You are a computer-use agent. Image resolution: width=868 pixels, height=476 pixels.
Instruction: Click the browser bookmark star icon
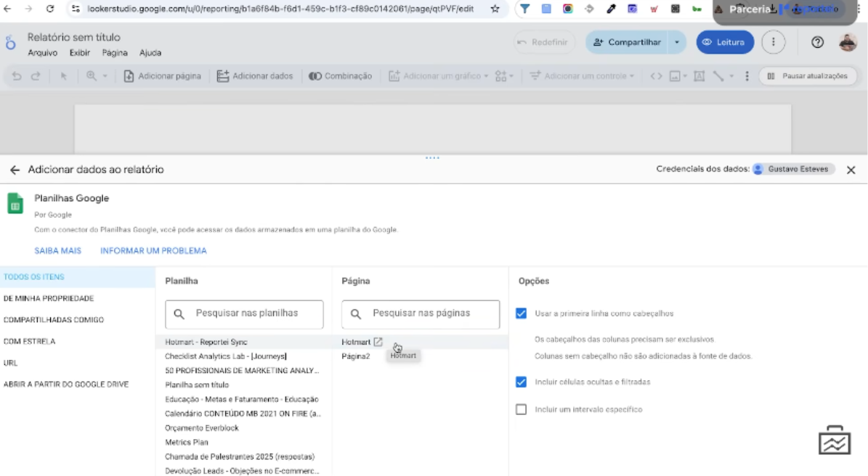click(x=495, y=9)
